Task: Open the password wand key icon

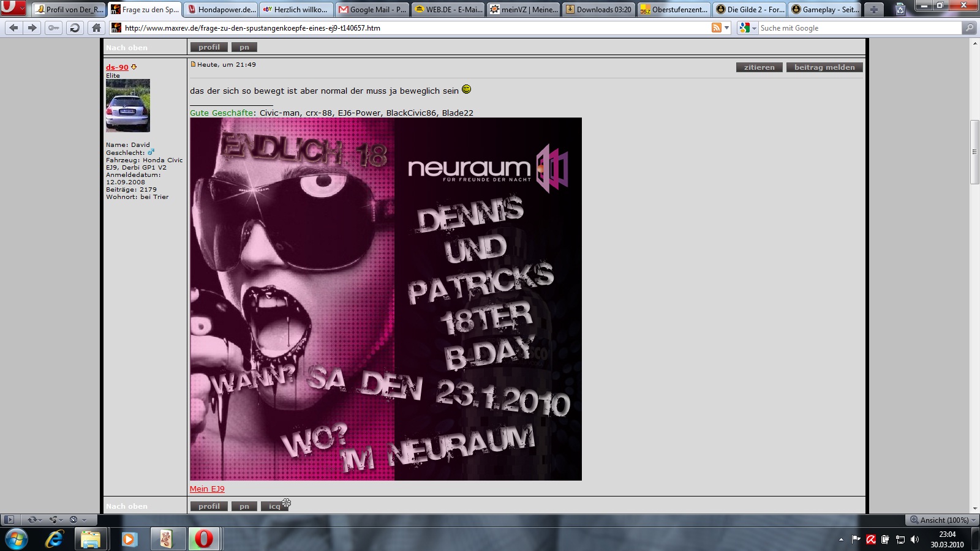Action: (x=53, y=28)
